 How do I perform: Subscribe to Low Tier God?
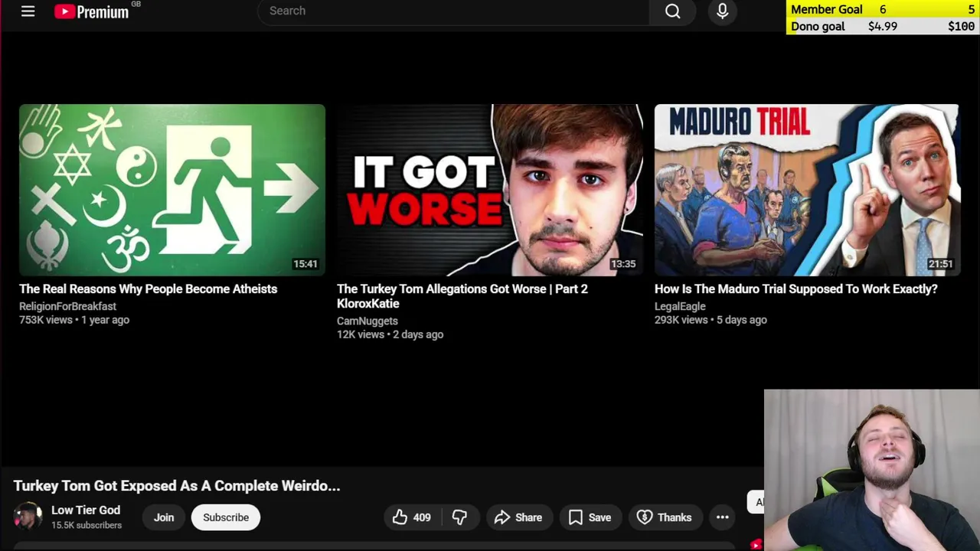pyautogui.click(x=226, y=517)
